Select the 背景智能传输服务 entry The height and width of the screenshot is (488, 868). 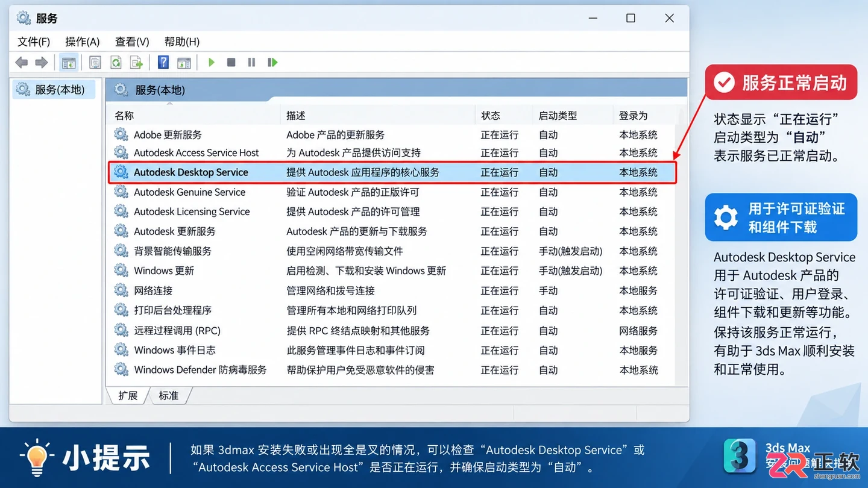173,251
